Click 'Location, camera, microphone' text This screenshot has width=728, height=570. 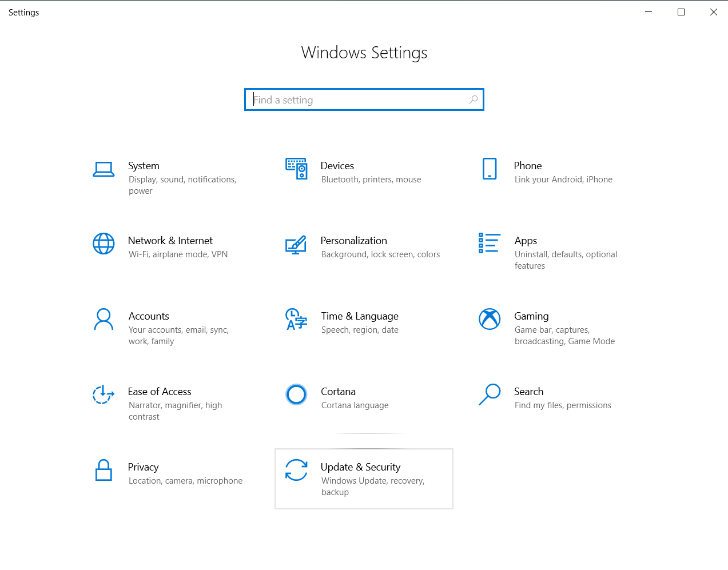[185, 481]
